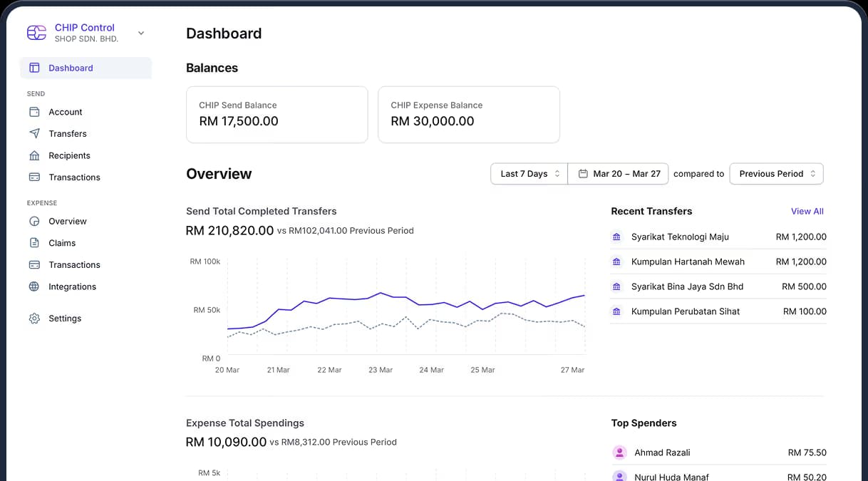Click the RM 100.00 transfer amount
The width and height of the screenshot is (868, 481).
tap(805, 311)
